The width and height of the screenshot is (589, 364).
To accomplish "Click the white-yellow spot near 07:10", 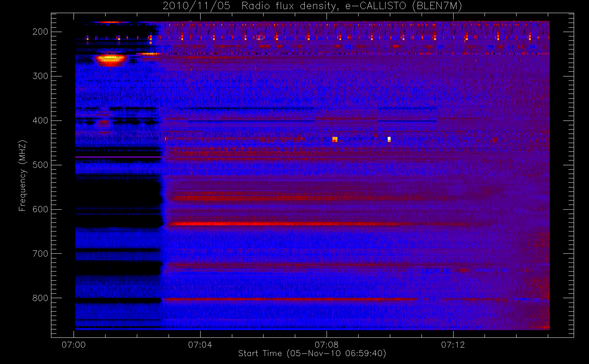I will tap(389, 139).
